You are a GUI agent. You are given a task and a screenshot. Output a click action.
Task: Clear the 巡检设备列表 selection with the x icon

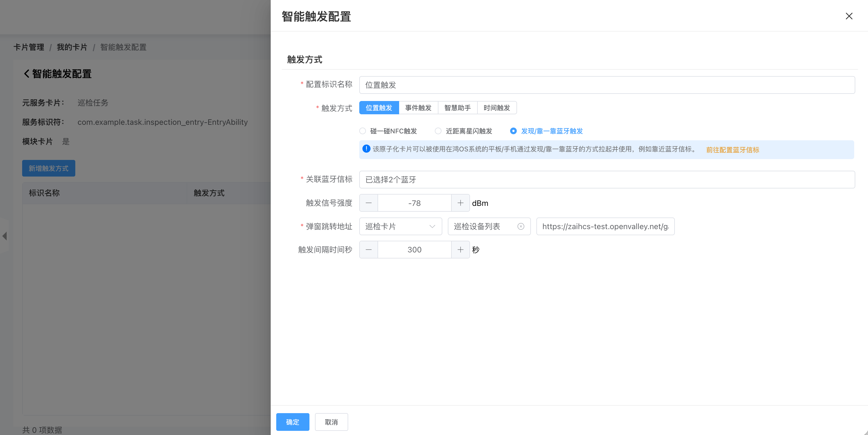tap(521, 226)
